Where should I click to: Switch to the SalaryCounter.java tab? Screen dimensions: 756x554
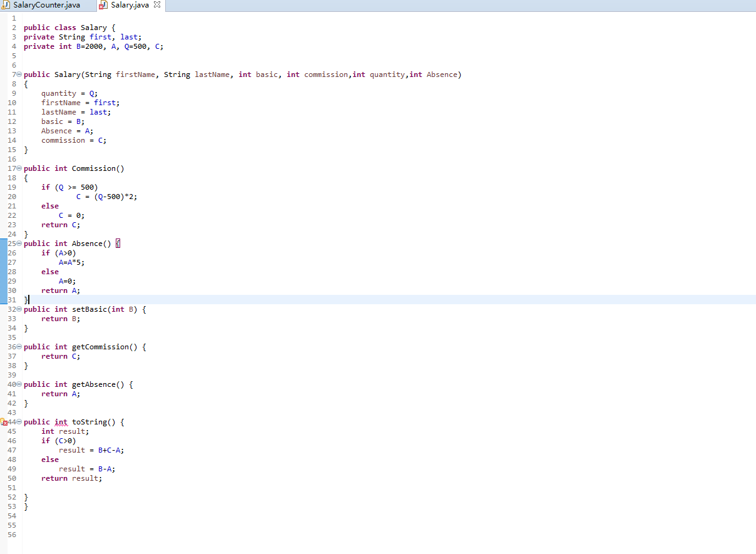[46, 5]
